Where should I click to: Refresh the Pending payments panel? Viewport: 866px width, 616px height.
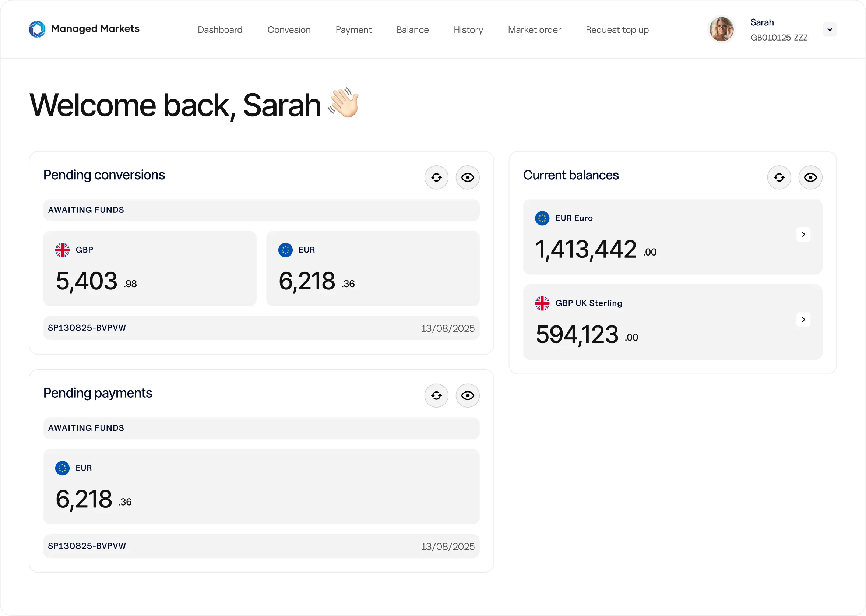pyautogui.click(x=436, y=395)
